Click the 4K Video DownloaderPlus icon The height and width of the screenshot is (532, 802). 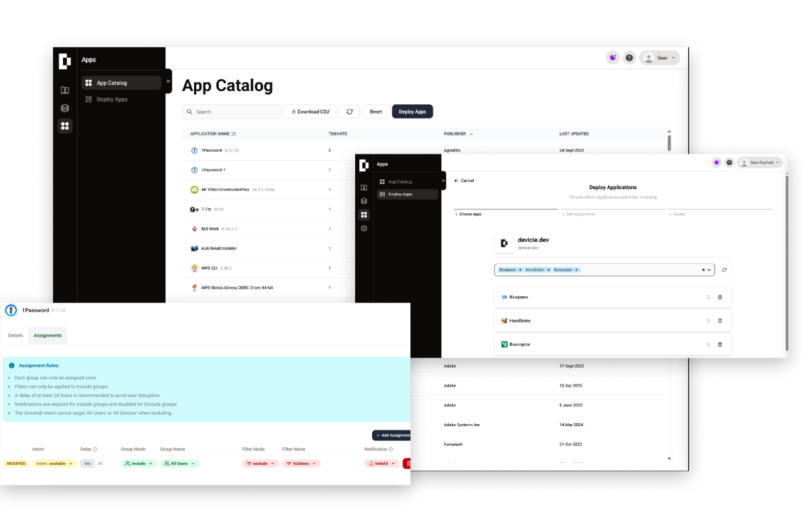(194, 190)
